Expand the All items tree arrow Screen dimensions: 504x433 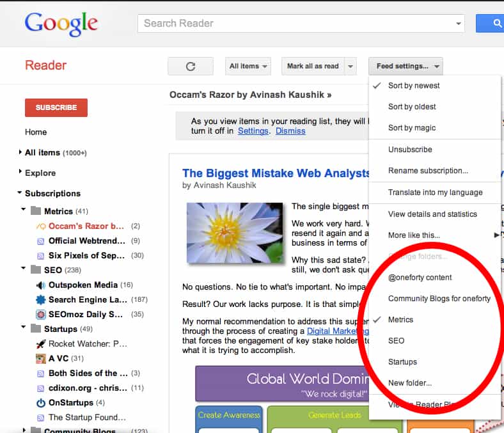(20, 152)
